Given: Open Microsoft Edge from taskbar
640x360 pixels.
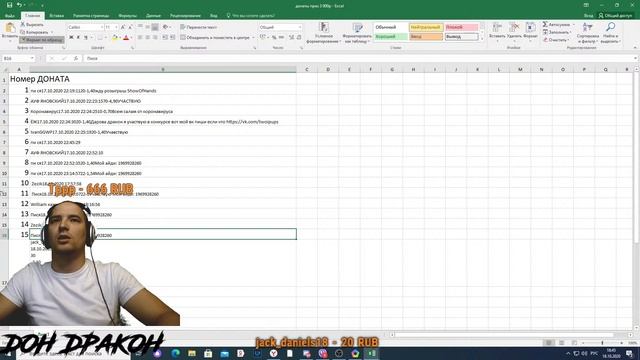Looking at the screenshot, I should (176, 353).
